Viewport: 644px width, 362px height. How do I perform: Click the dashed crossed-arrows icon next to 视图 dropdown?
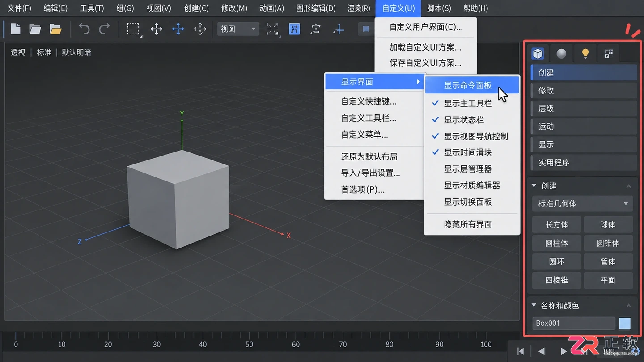[x=272, y=29]
